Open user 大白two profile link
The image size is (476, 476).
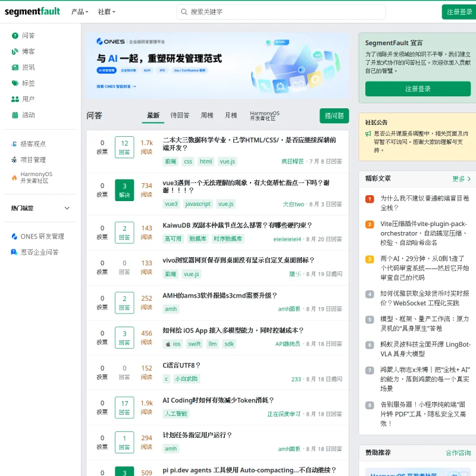[x=293, y=204]
